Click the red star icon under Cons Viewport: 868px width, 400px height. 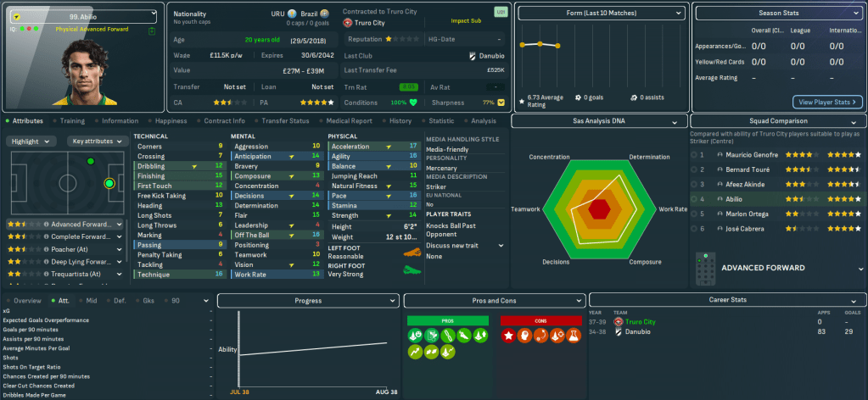point(510,336)
